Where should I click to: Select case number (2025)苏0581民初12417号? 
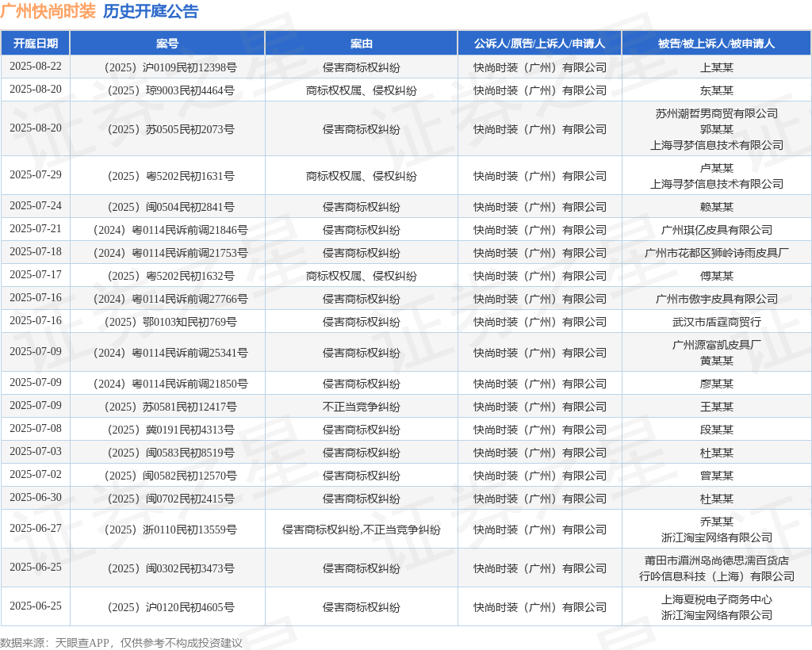click(170, 407)
